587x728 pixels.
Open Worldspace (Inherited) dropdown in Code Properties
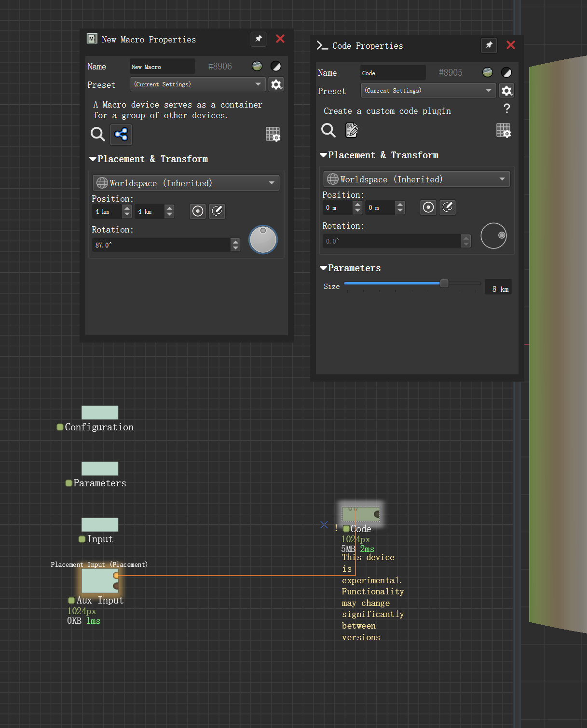point(417,179)
